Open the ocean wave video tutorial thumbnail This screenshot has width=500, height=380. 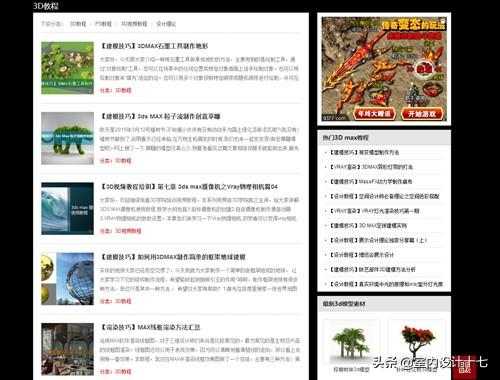pos(67,208)
